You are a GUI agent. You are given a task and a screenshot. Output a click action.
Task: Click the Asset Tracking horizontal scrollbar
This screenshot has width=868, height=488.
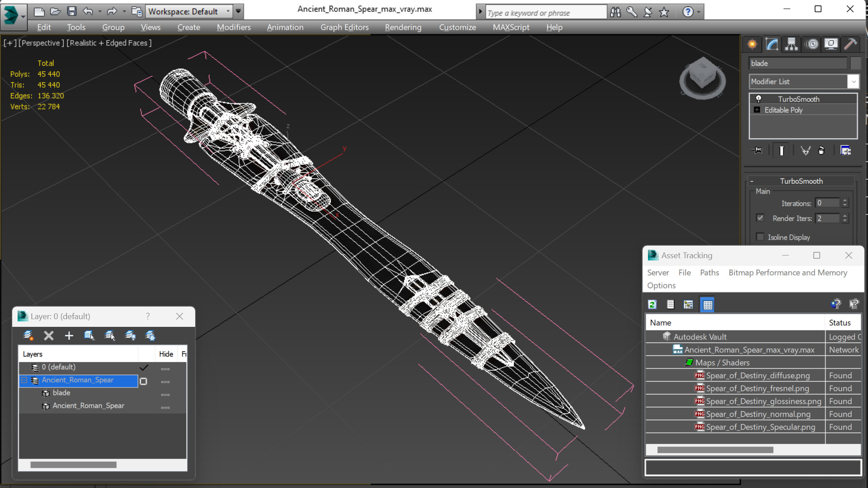point(715,450)
